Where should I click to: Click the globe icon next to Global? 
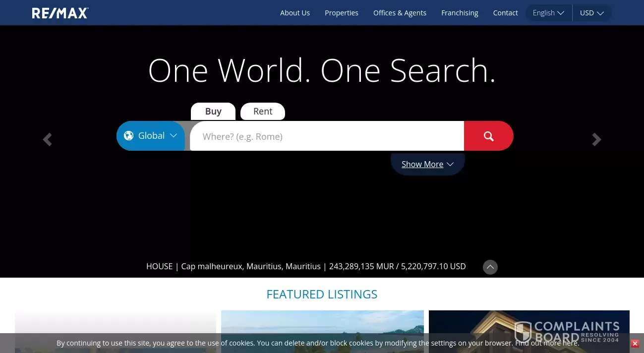pyautogui.click(x=128, y=135)
